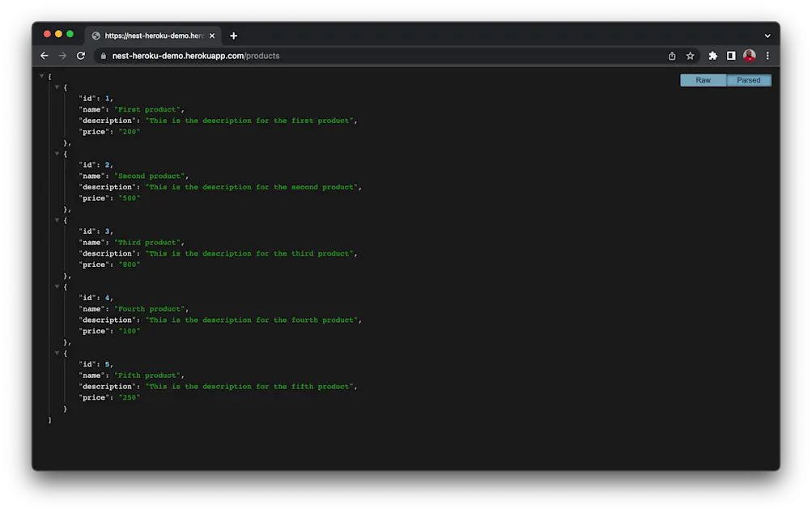The height and width of the screenshot is (513, 812).
Task: Open the tab search chevron
Action: click(x=767, y=35)
